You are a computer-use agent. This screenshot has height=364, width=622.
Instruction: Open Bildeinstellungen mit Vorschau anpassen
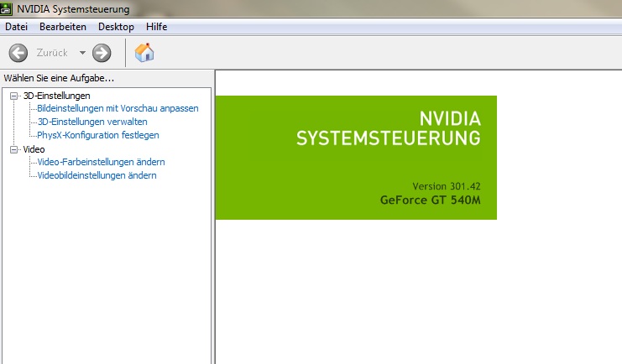point(118,108)
